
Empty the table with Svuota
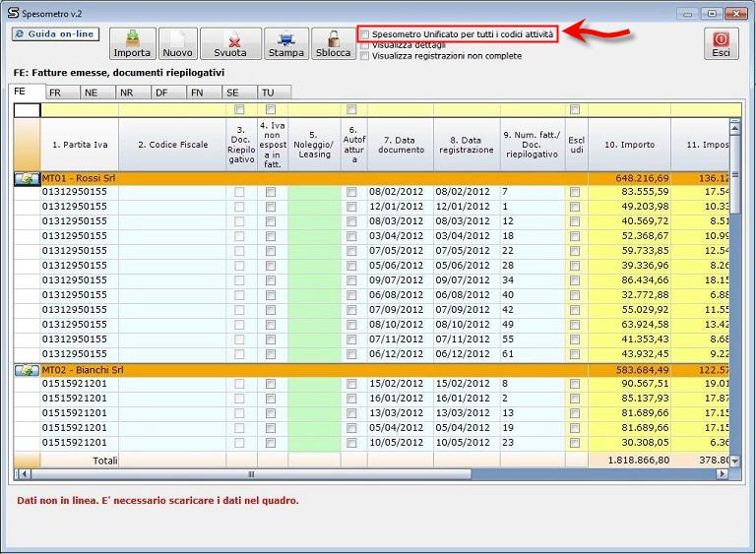click(x=230, y=43)
